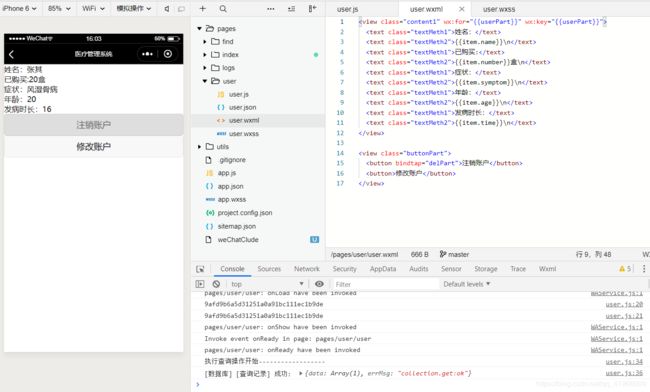Expand the utils folder
650x392 pixels.
pyautogui.click(x=199, y=147)
